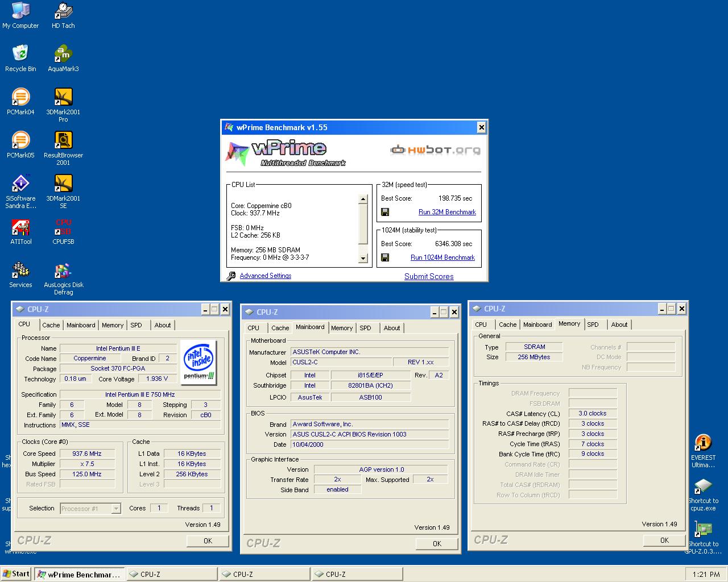Open ResultBrowser 2001 desktop icon
Viewport: 728px width, 582px height.
[x=63, y=148]
